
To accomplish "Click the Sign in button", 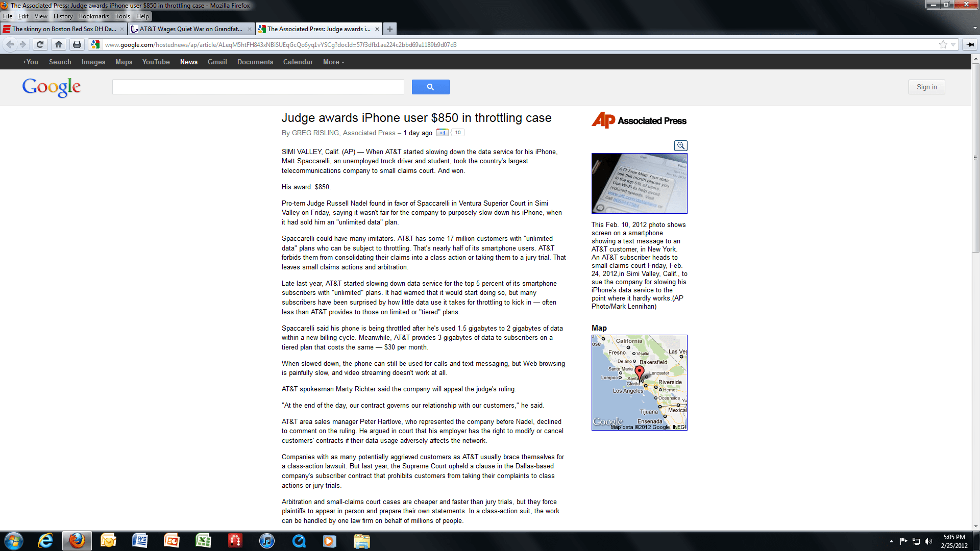I will [x=926, y=87].
